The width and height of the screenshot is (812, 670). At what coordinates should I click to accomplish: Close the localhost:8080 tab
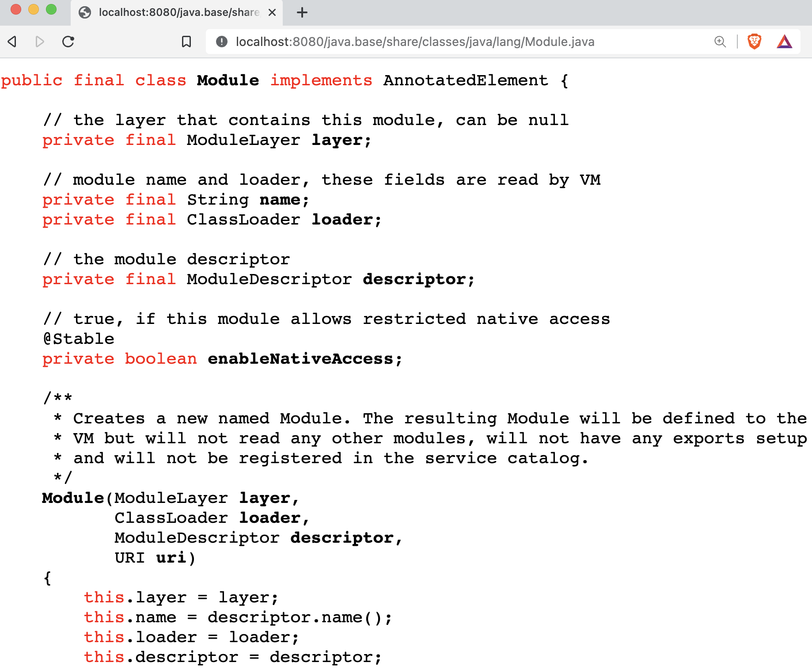tap(272, 12)
